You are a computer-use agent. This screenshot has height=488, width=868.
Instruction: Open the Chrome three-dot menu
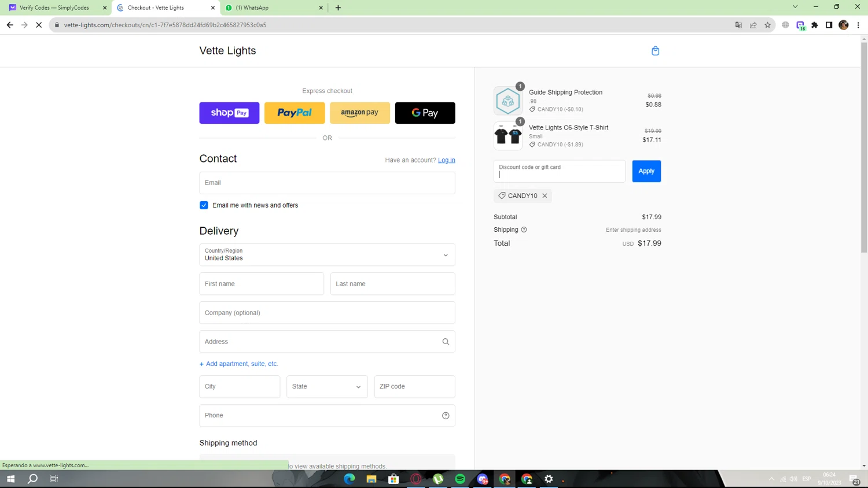[x=858, y=25]
